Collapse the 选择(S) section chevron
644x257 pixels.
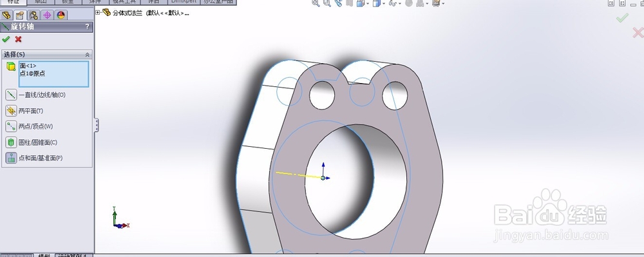pyautogui.click(x=87, y=55)
